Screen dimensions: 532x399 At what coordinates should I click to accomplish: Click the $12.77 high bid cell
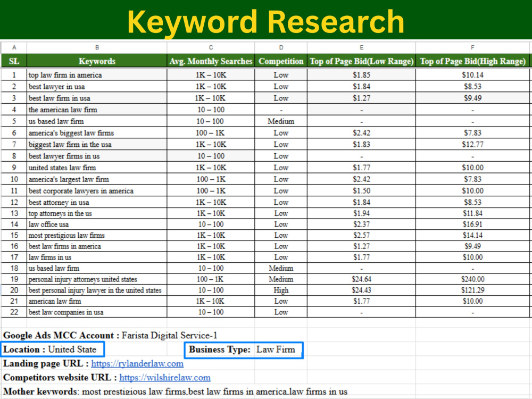pos(472,144)
